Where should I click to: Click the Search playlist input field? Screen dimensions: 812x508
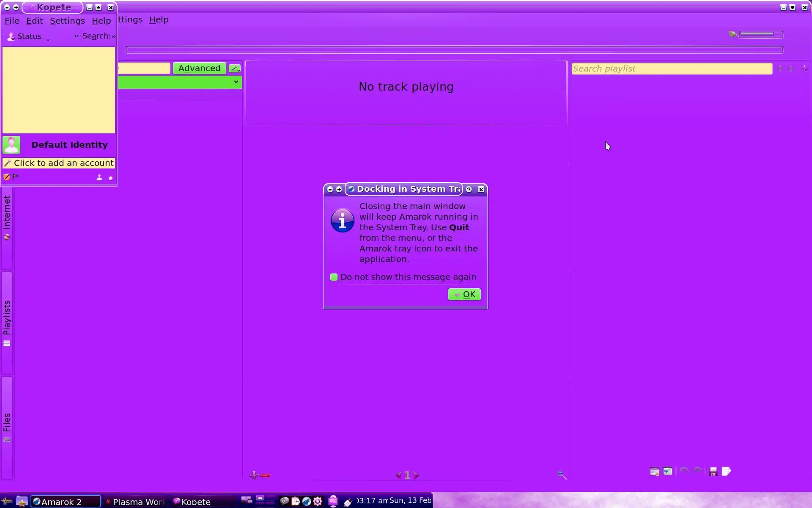click(x=671, y=69)
